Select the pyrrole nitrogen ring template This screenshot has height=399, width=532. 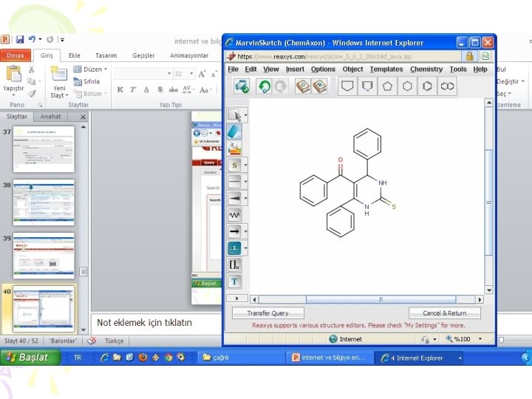click(x=367, y=86)
